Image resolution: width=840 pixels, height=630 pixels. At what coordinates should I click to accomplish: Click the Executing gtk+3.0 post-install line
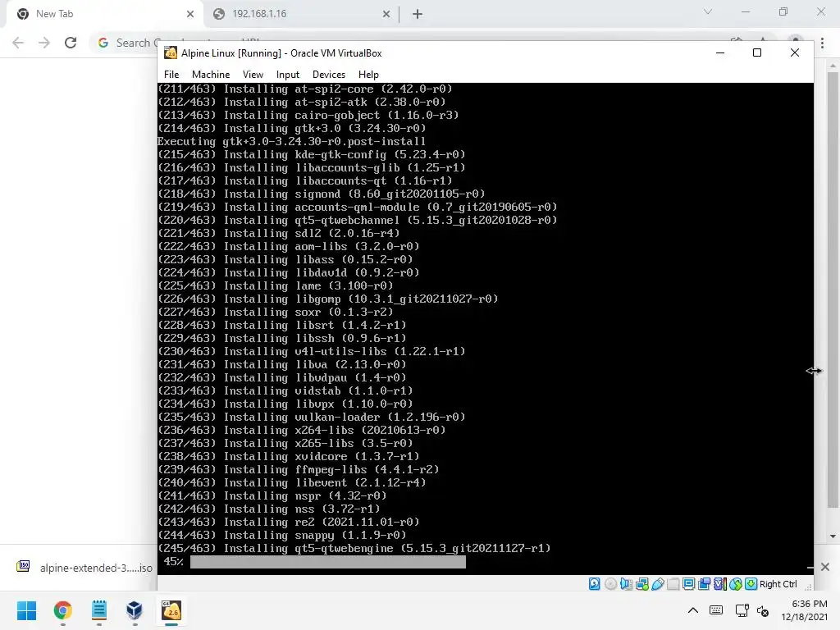click(291, 141)
